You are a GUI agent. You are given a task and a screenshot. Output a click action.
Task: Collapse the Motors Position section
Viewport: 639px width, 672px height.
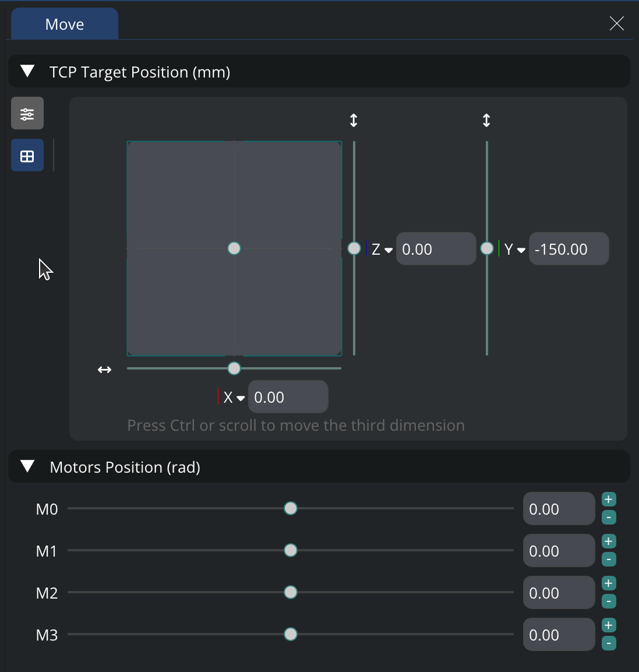point(27,467)
